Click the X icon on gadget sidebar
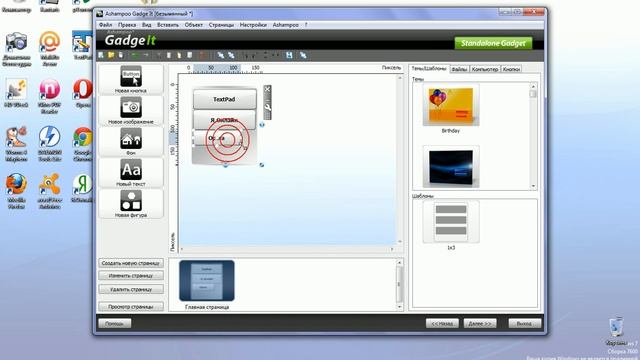This screenshot has height=360, width=640. click(x=267, y=89)
